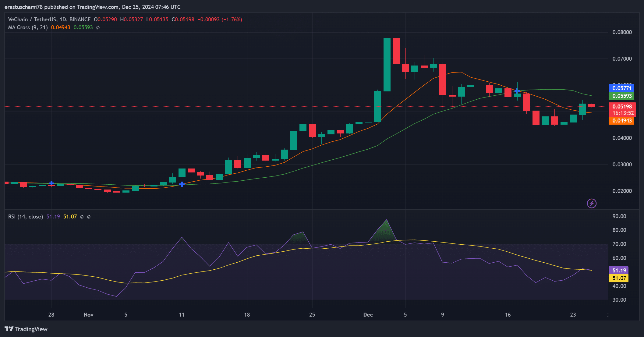
Task: Click the yellow 51.07 value in RSI legend
Action: click(70, 217)
